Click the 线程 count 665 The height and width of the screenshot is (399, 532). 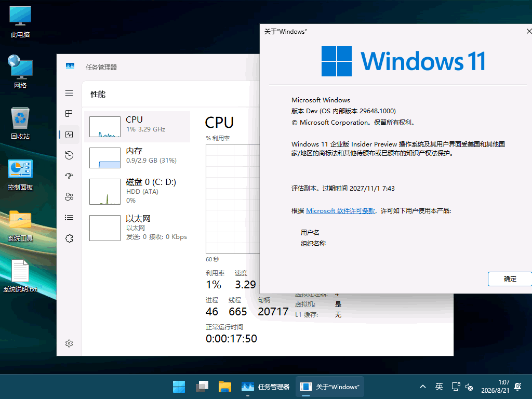pos(238,312)
